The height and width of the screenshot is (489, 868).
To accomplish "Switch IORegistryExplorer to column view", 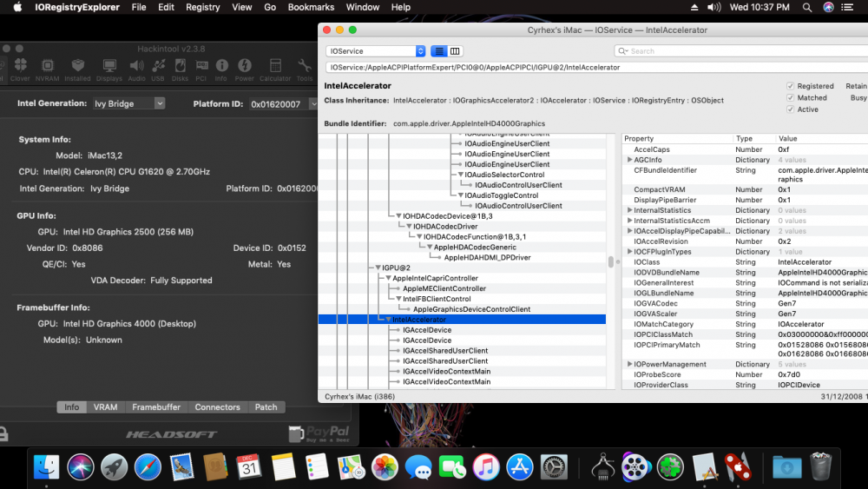I will click(455, 51).
